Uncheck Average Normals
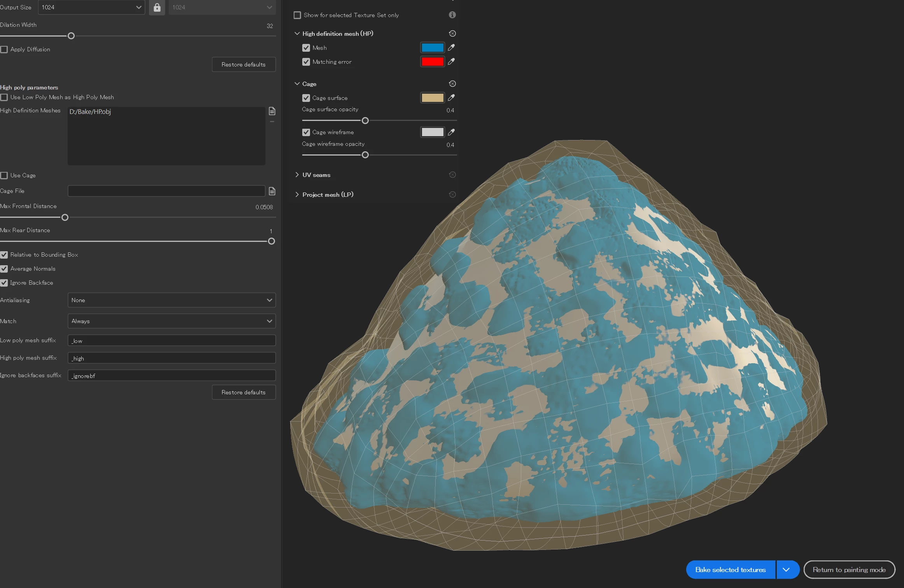904x588 pixels. pos(4,269)
